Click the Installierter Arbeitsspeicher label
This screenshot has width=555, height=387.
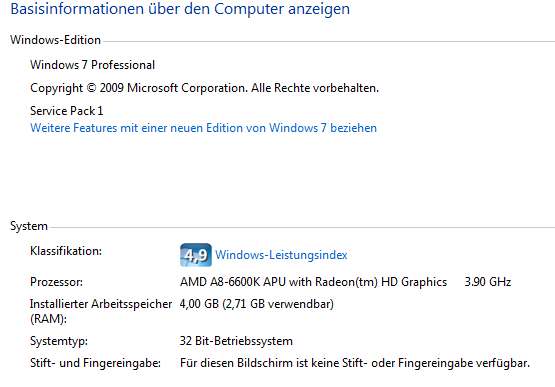101,304
